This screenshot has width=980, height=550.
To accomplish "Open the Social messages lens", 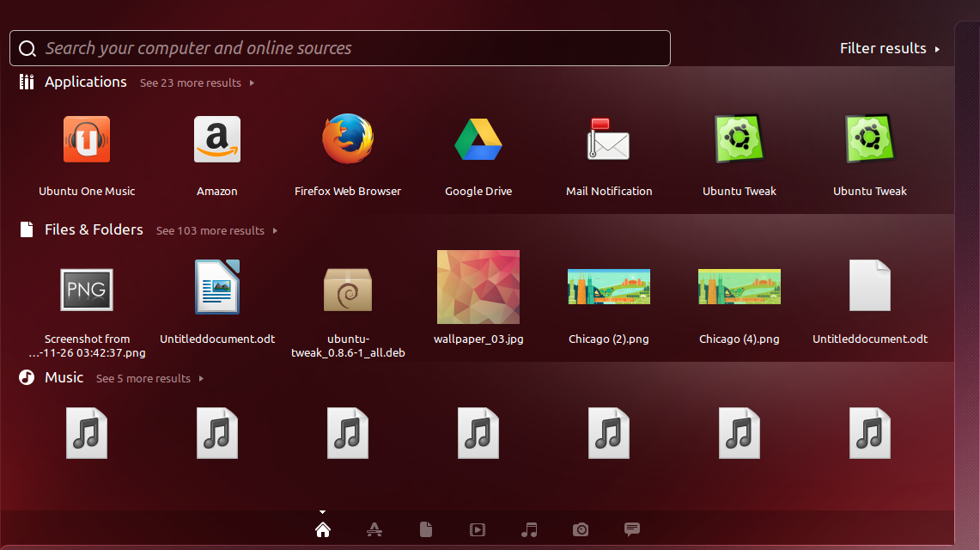I will click(x=632, y=529).
